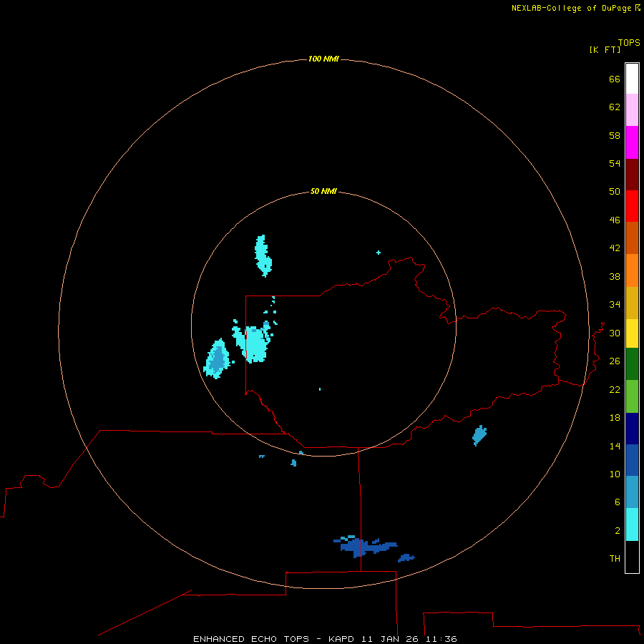644x644 pixels.
Task: Click the [K FT] units label
Action: click(605, 49)
